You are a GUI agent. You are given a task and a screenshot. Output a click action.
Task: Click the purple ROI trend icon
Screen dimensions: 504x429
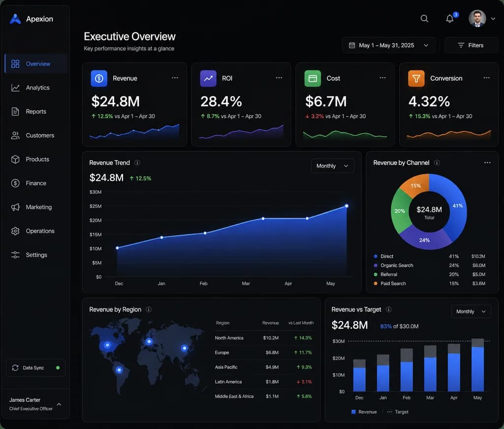(208, 78)
